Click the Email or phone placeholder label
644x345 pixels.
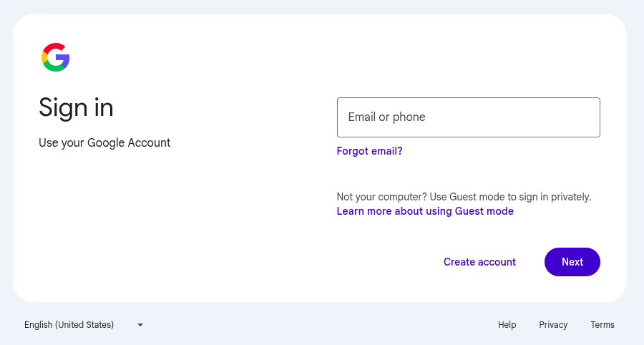(386, 117)
